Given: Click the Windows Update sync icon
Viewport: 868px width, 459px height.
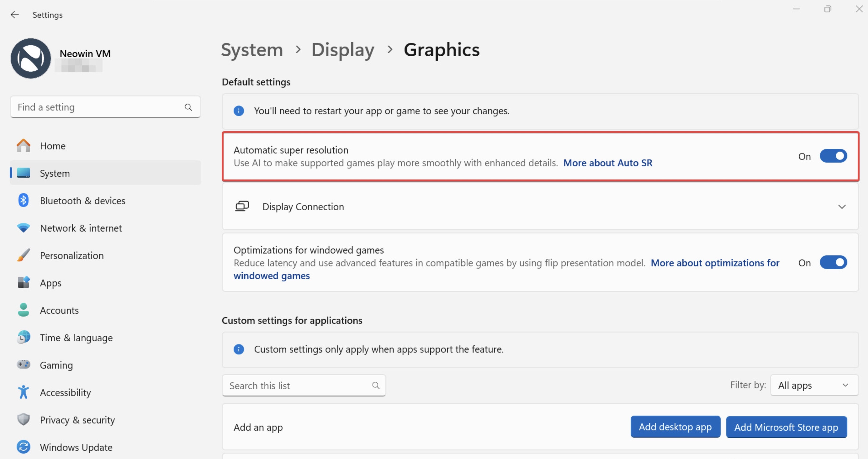Looking at the screenshot, I should tap(23, 447).
